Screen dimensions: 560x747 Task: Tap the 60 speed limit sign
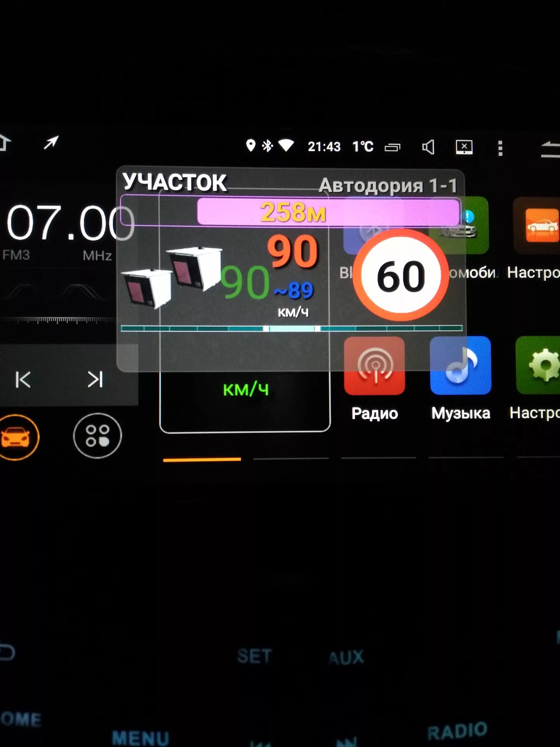coord(401,275)
